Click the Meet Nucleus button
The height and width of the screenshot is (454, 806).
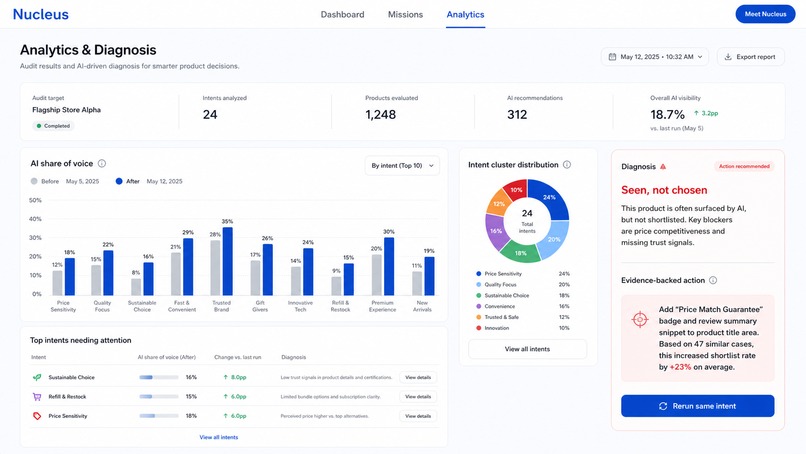(x=765, y=14)
